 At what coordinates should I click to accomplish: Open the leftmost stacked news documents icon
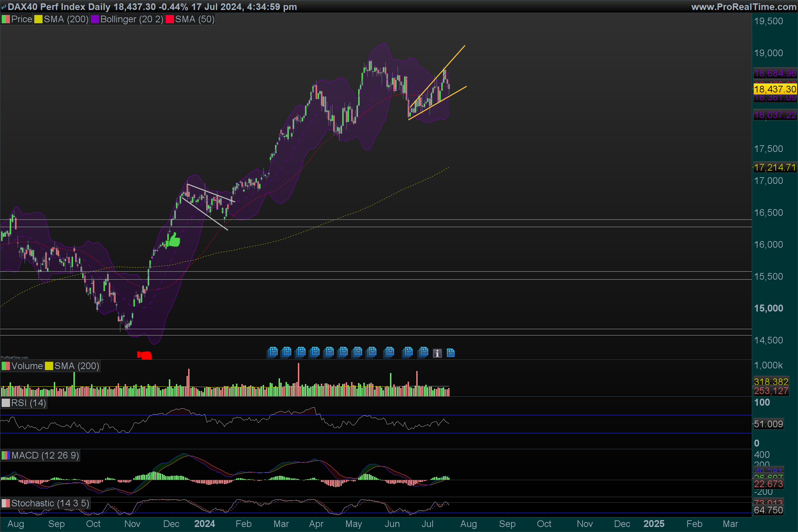pos(272,352)
